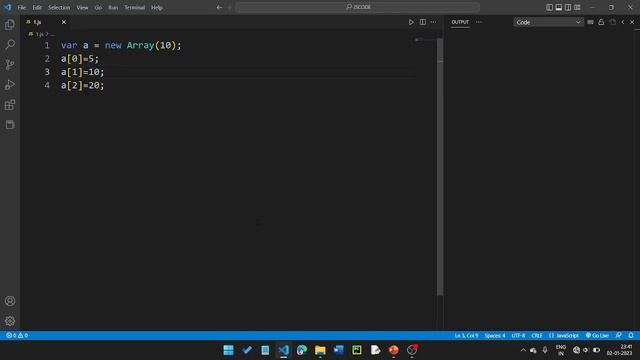Screen dimensions: 640x360
Task: Open the Extensions view
Action: [x=10, y=105]
